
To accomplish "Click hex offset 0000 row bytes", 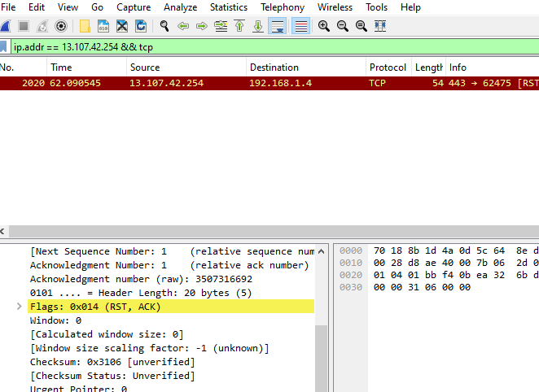I will pos(456,250).
